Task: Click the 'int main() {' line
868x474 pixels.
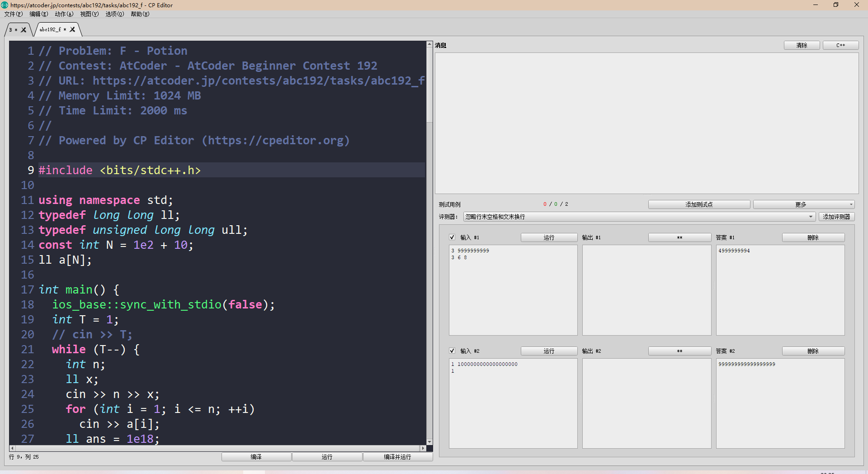Action: pyautogui.click(x=79, y=289)
